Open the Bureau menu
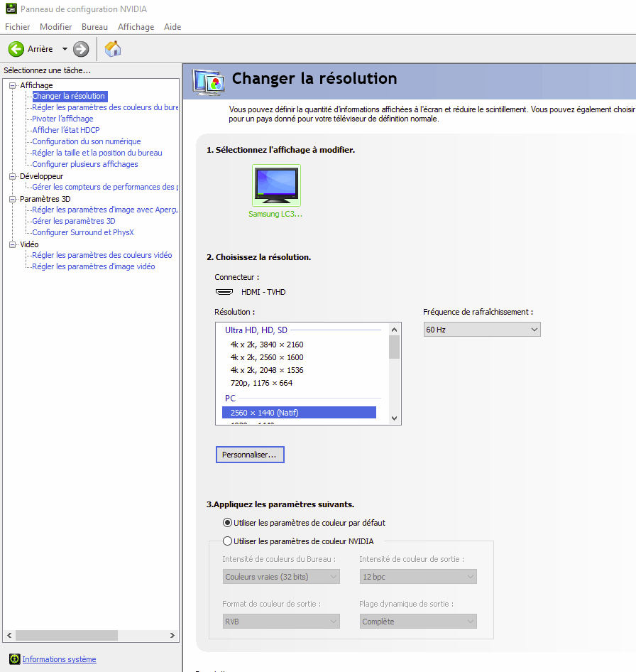The height and width of the screenshot is (672, 636). pyautogui.click(x=94, y=26)
